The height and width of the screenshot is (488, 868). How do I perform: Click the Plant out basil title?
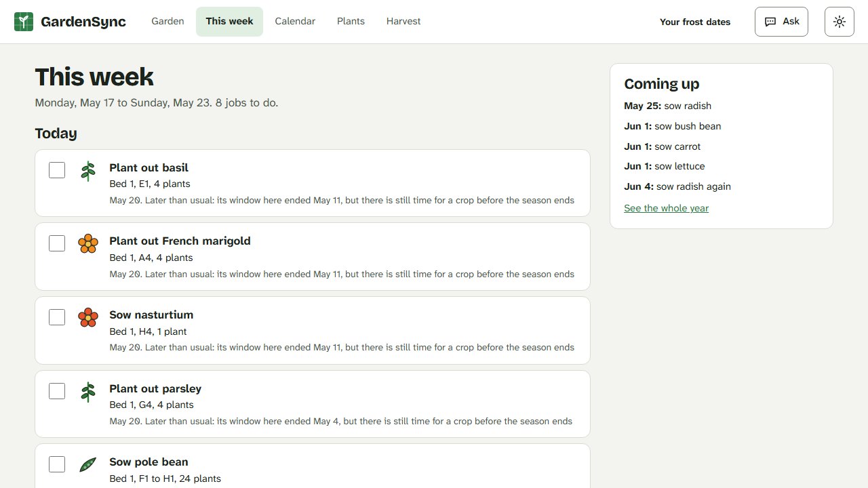coord(149,167)
